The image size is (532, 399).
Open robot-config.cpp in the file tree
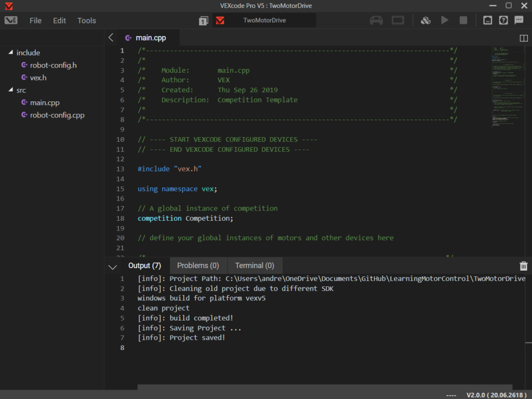(57, 115)
